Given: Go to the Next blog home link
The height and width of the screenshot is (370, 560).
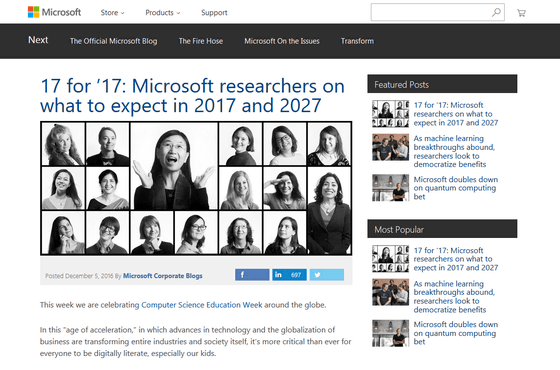Looking at the screenshot, I should 38,40.
